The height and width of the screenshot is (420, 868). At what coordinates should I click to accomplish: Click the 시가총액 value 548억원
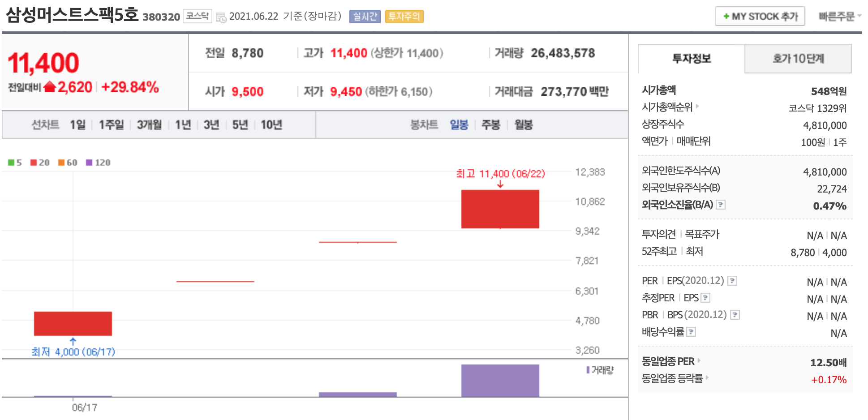pos(829,91)
